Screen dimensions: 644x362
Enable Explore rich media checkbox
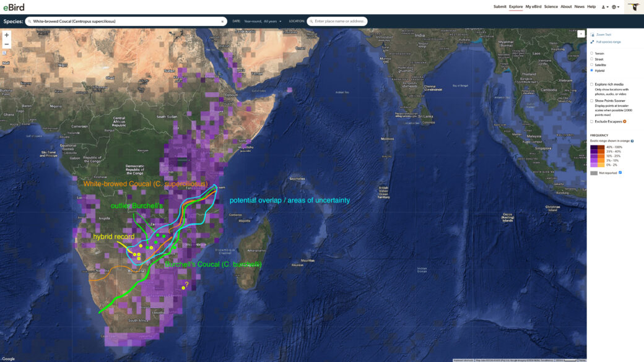[x=592, y=84]
